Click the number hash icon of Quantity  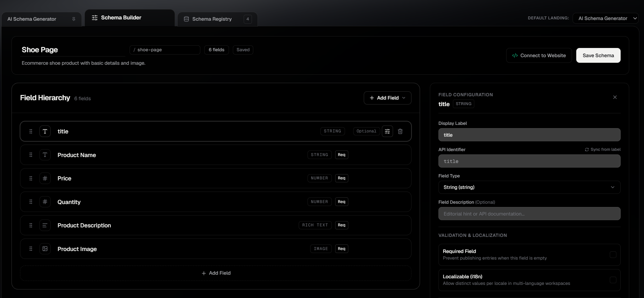(45, 202)
